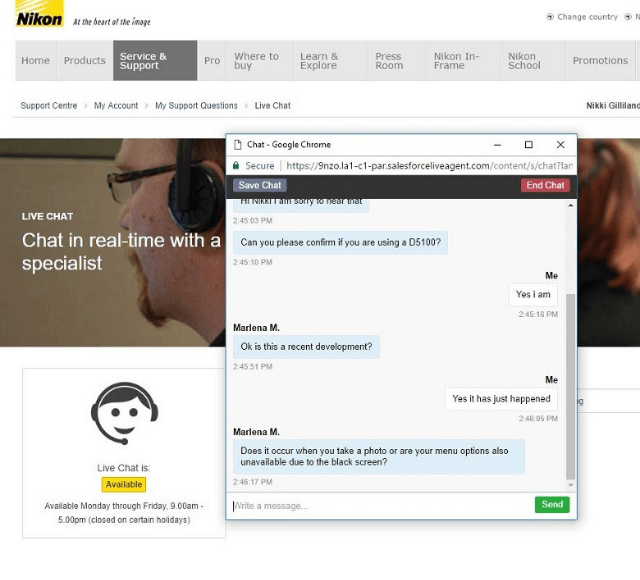Click the Nikki Gilliland account name
This screenshot has height=580, width=640.
[613, 106]
